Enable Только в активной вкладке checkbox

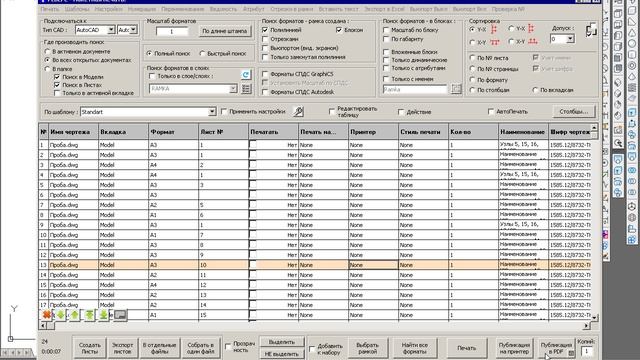(x=57, y=93)
